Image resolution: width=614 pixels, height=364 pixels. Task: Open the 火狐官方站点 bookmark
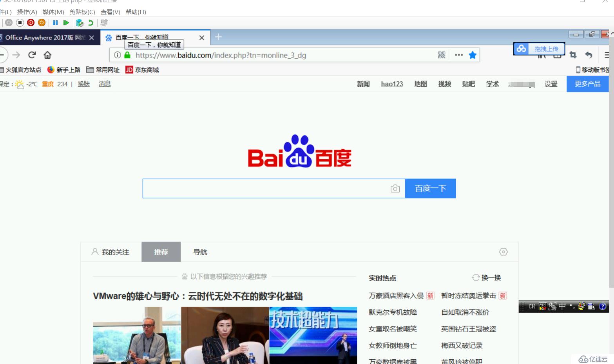tap(21, 70)
